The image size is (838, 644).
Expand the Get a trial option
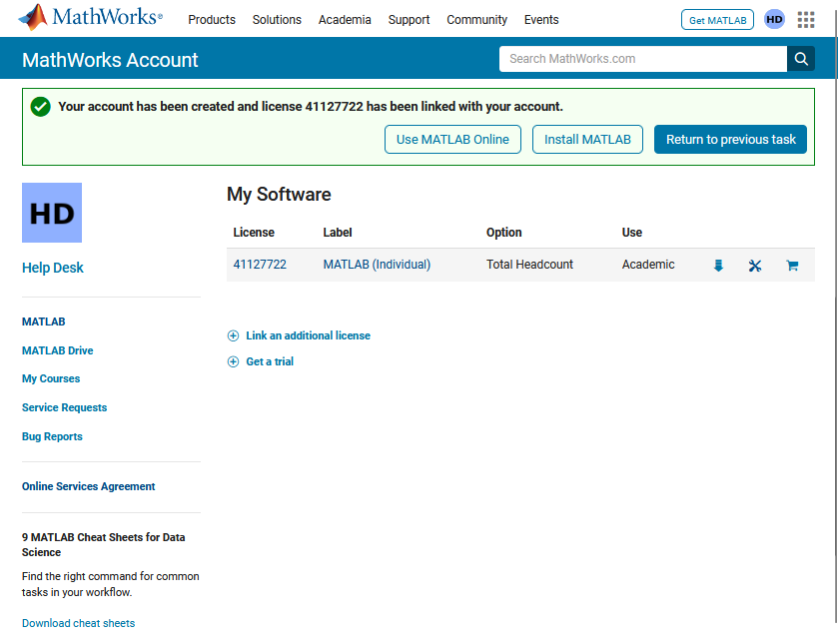tap(270, 362)
